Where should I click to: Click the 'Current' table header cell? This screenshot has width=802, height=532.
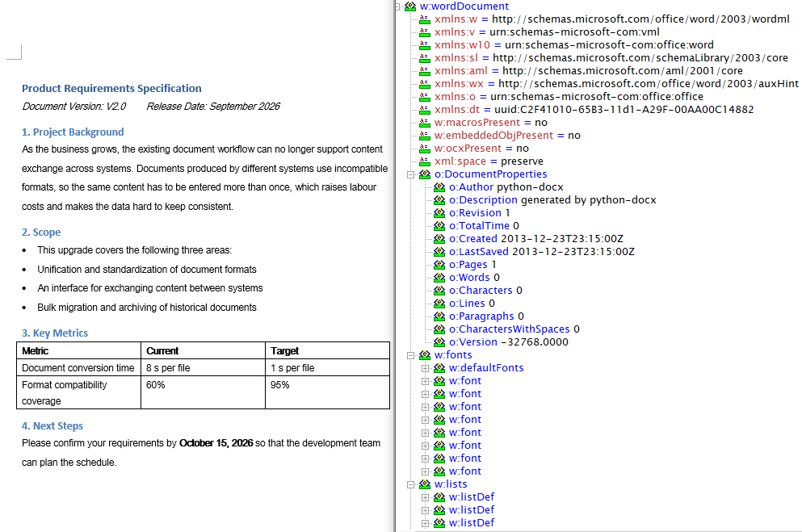click(203, 351)
